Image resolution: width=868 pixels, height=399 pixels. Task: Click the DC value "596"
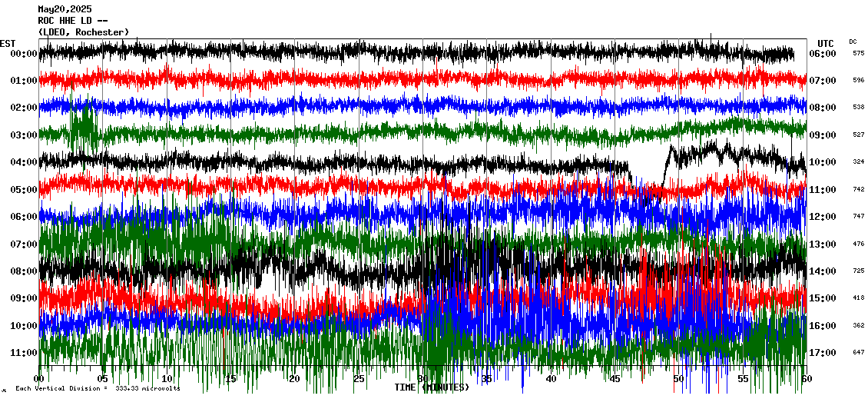click(858, 81)
